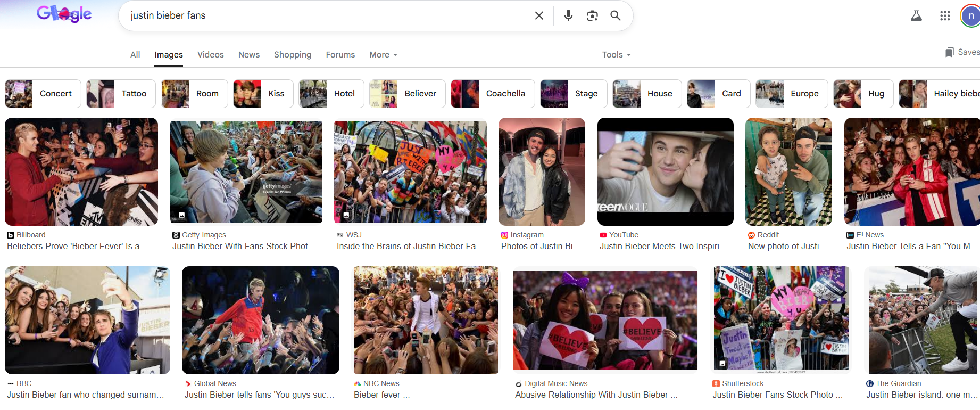Start voice search with microphone icon
Image resolution: width=980 pixels, height=410 pixels.
pyautogui.click(x=568, y=15)
